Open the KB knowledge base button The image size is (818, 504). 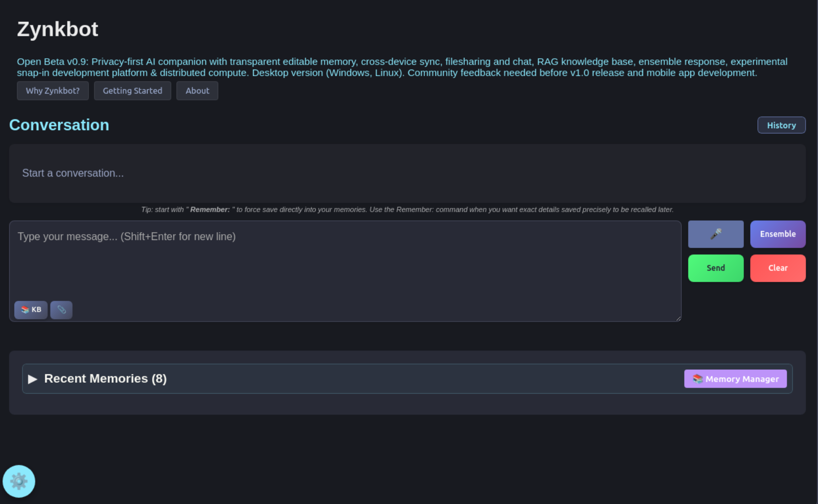(x=31, y=310)
